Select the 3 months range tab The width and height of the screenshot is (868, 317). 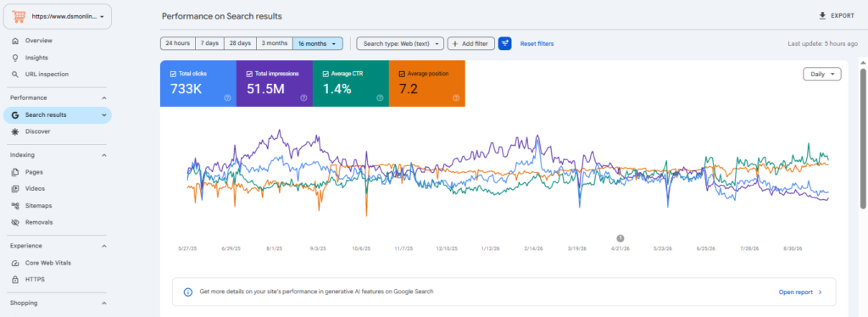tap(275, 44)
